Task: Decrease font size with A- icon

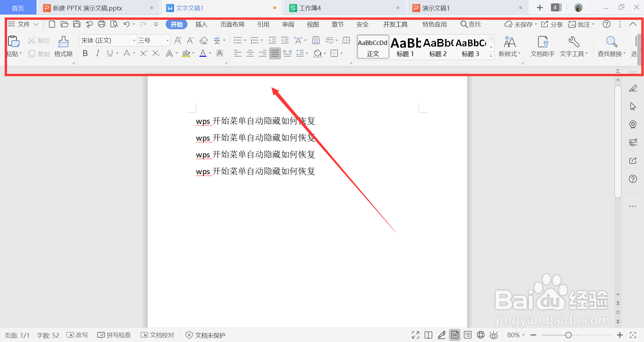Action: (190, 41)
